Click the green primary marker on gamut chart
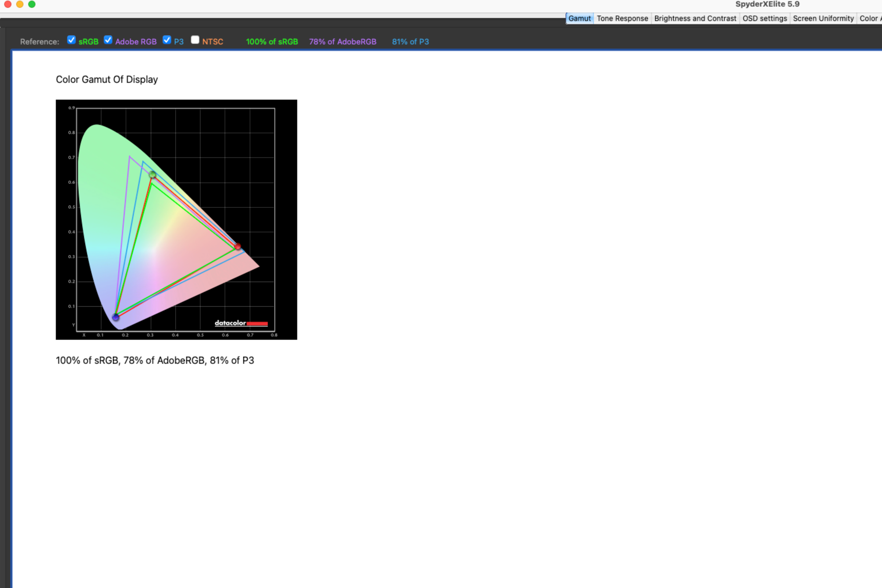This screenshot has height=588, width=882. click(x=152, y=174)
